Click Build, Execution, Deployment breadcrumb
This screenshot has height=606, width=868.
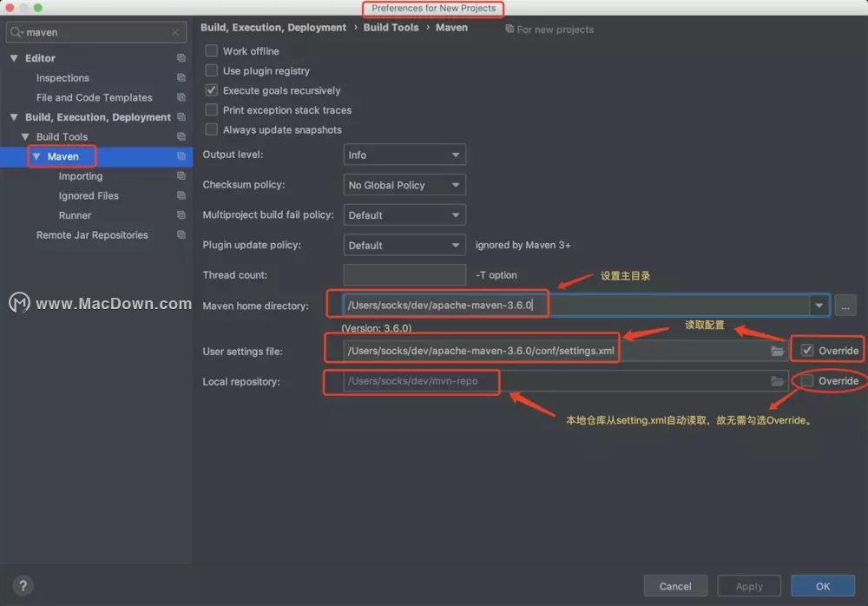click(x=273, y=27)
